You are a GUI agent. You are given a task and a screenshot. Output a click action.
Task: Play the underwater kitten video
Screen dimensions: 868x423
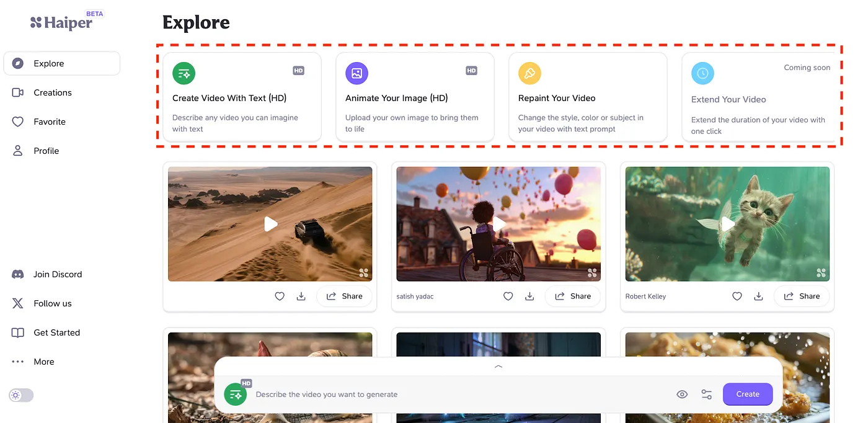click(x=727, y=224)
